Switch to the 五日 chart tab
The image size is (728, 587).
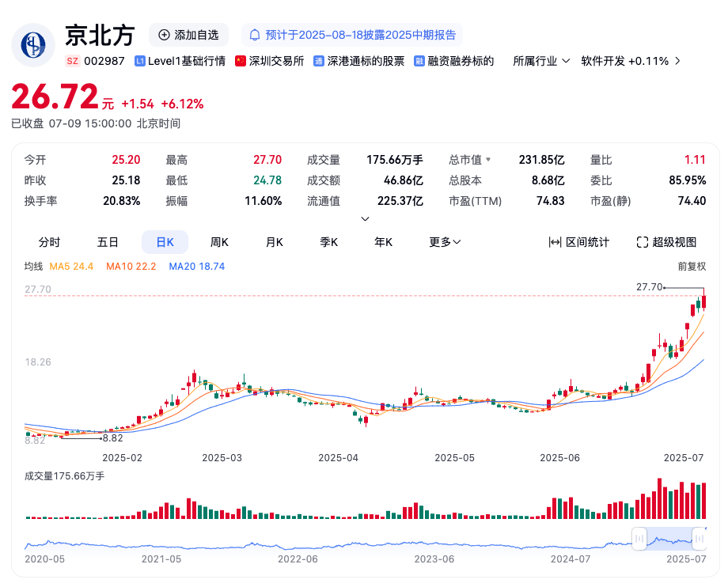point(108,242)
